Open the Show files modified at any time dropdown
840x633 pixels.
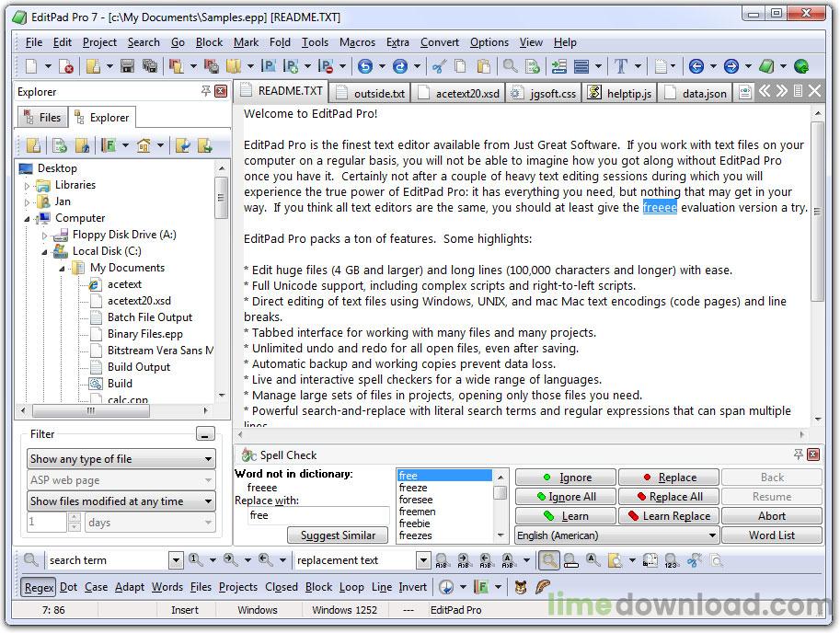121,501
